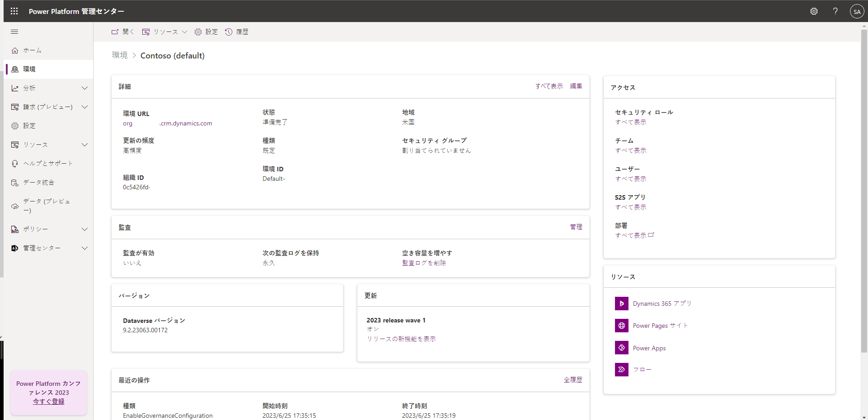Click the 開く toolbar button
The image size is (868, 420).
[123, 32]
